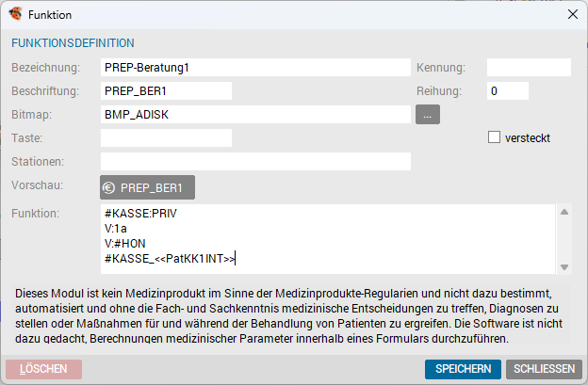The image size is (588, 385).
Task: Click into the Beschriftung input field
Action: pyautogui.click(x=166, y=91)
